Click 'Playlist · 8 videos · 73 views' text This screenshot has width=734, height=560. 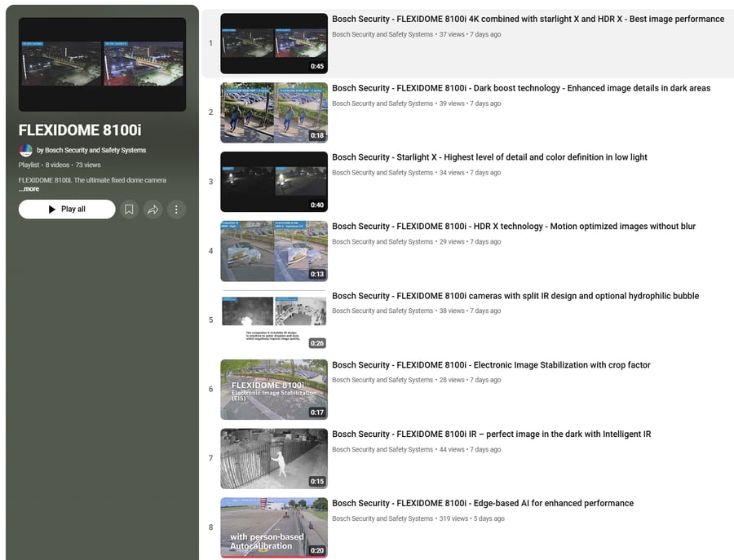pyautogui.click(x=60, y=165)
